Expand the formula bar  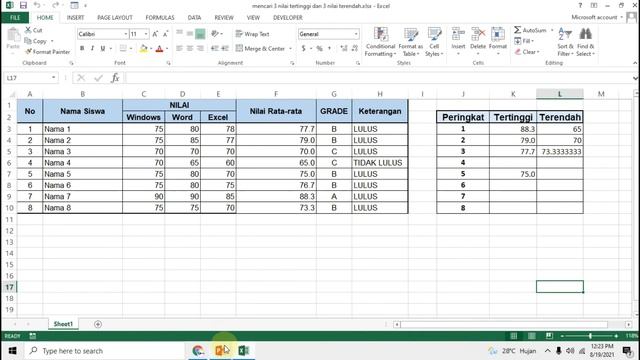636,78
